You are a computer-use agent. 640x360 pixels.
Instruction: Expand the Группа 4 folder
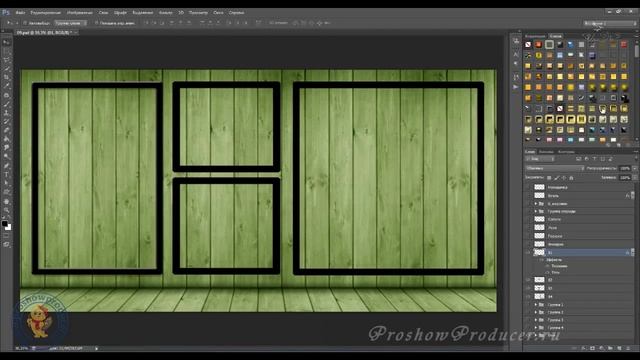tap(536, 328)
